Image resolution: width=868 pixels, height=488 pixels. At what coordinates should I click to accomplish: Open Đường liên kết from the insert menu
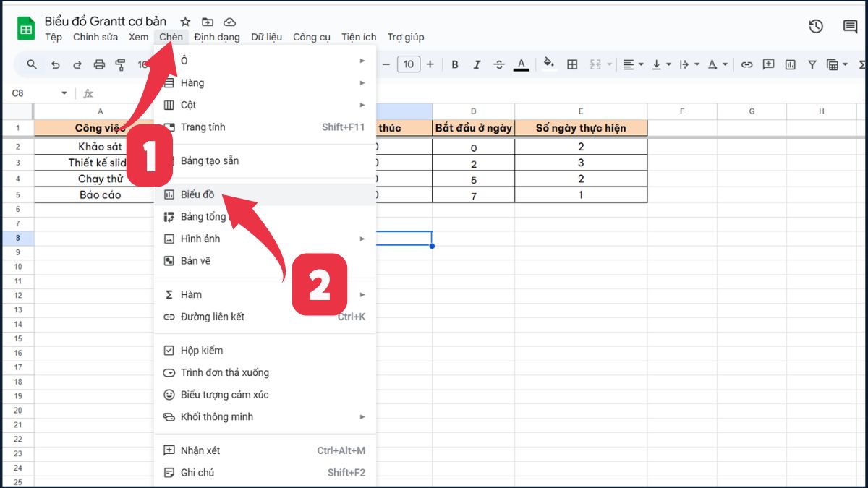tap(214, 317)
